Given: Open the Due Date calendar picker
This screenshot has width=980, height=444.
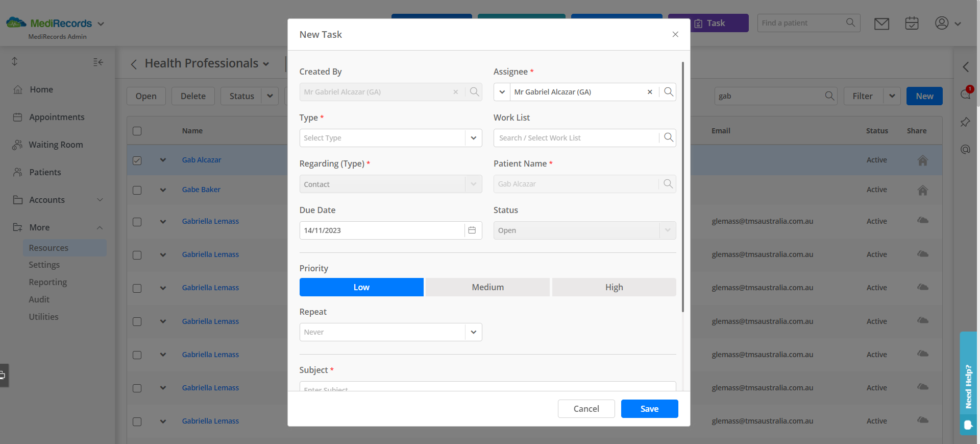Looking at the screenshot, I should pos(472,230).
